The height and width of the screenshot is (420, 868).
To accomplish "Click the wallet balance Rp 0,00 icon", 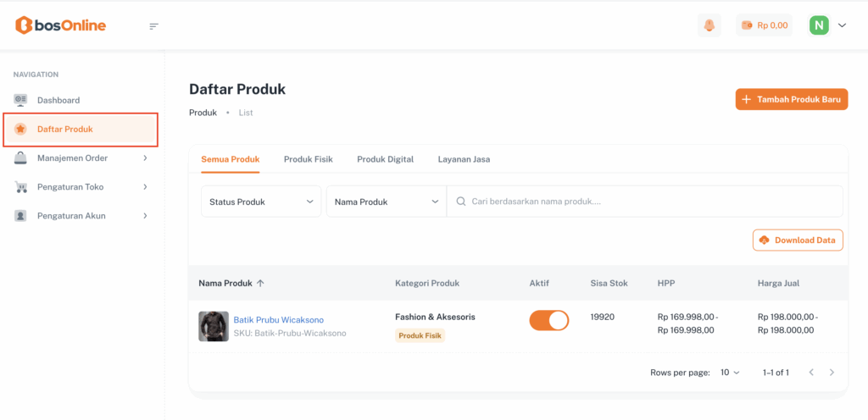I will (x=747, y=25).
